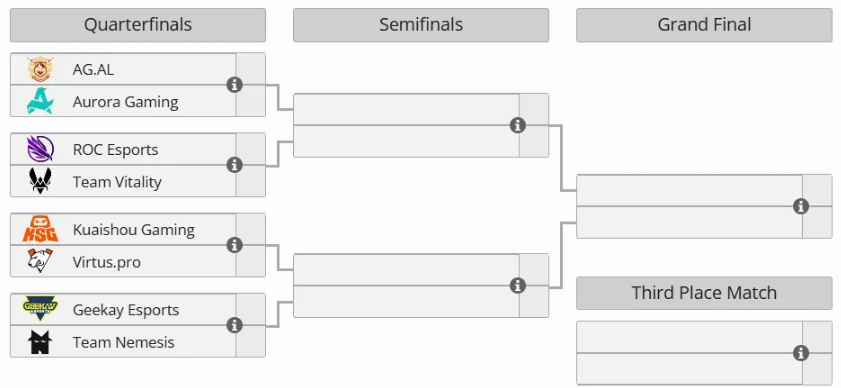Click the AG.AL team logo
This screenshot has width=841, height=388.
click(40, 69)
